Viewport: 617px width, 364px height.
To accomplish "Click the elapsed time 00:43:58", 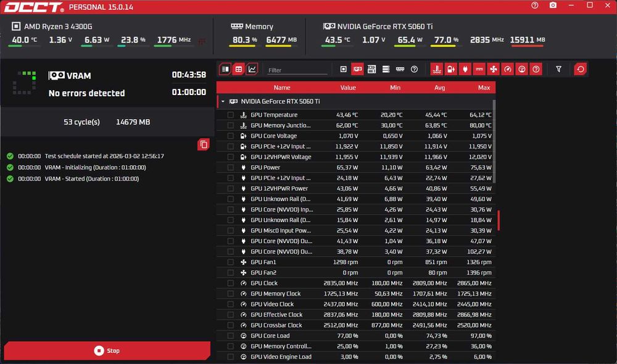I will [189, 75].
